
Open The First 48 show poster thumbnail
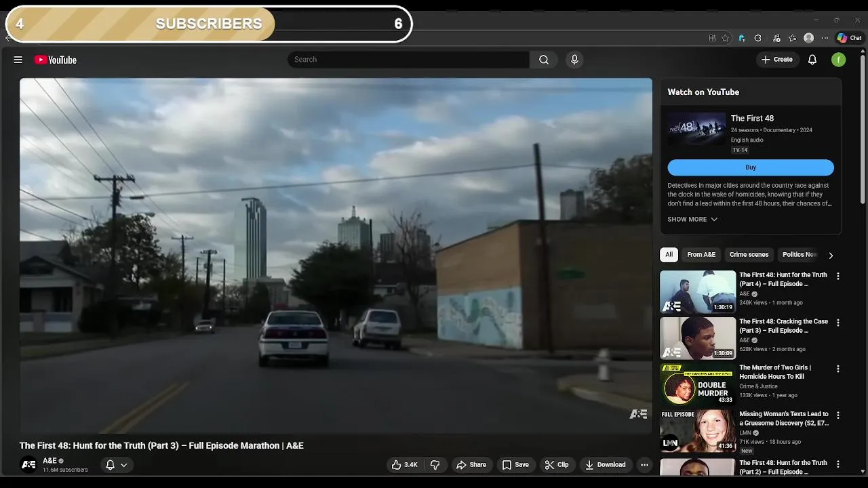[696, 129]
